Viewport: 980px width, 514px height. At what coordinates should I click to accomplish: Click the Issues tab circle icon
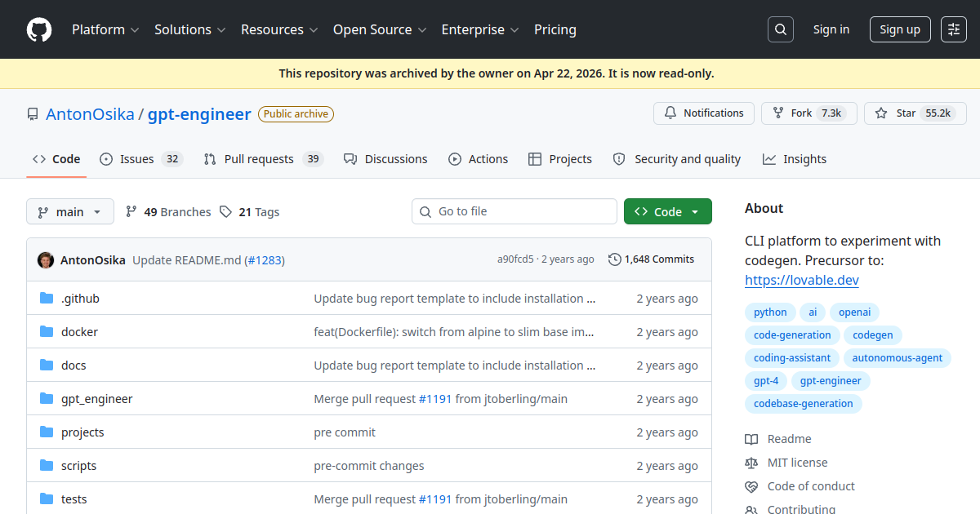click(x=106, y=159)
